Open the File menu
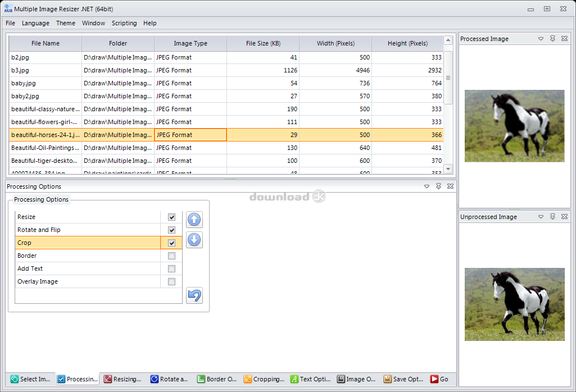Screen dimensions: 576x392 click(10, 23)
